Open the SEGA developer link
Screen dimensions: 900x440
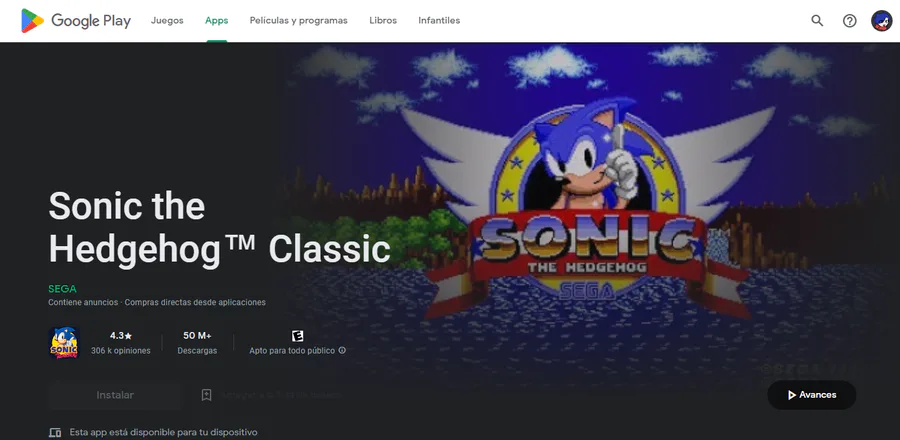(62, 289)
